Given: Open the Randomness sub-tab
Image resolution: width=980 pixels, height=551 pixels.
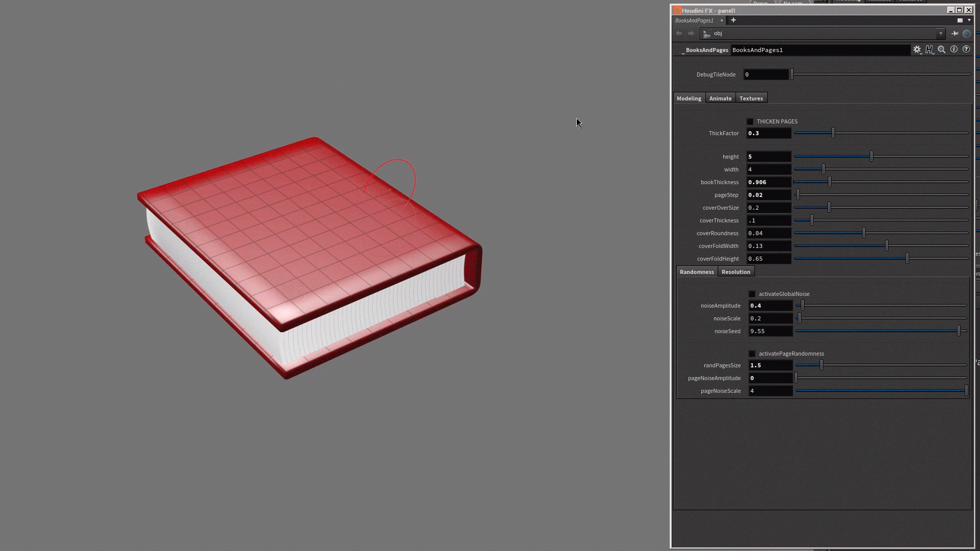Looking at the screenshot, I should pyautogui.click(x=697, y=272).
